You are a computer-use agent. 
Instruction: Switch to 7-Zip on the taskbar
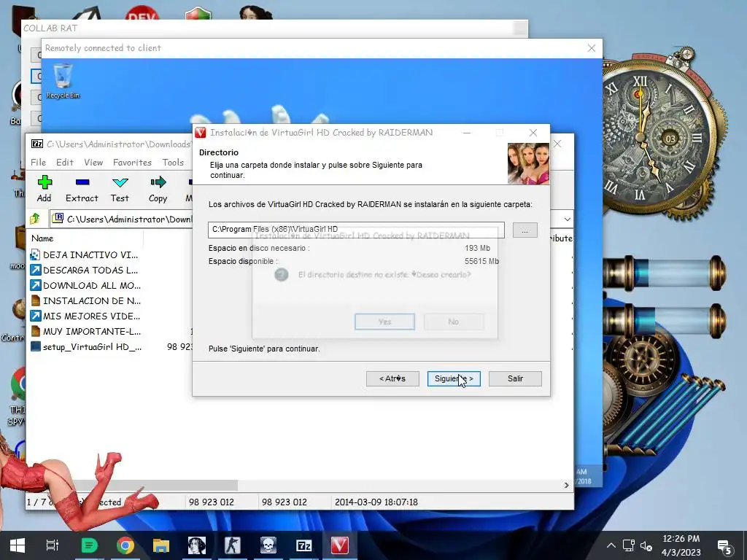coord(304,545)
